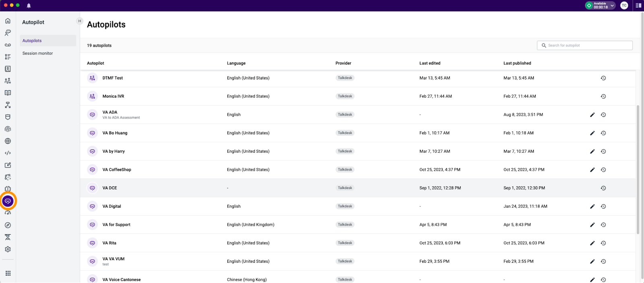
Task: Click the Jan 24, 2023, 11:18 AM date
Action: [525, 206]
